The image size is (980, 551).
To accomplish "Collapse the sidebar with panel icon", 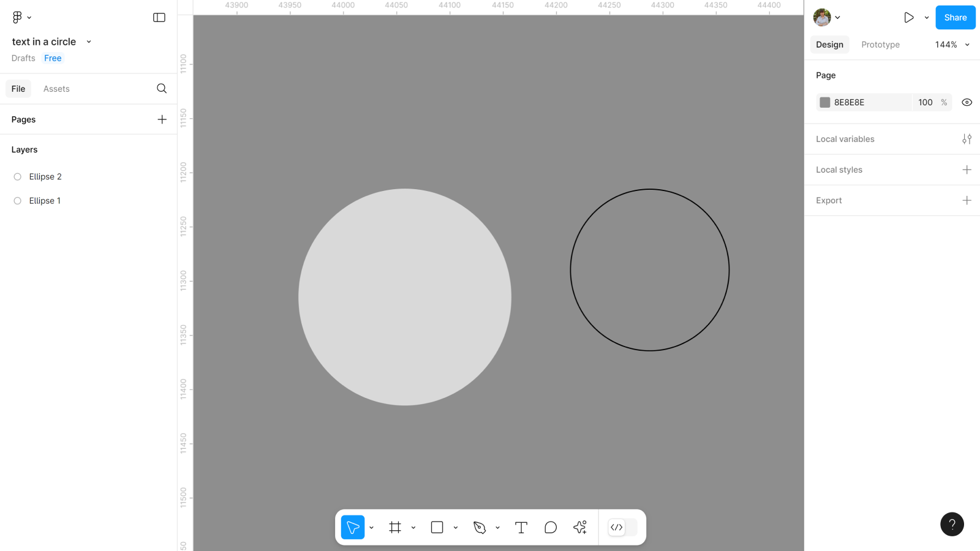I will (x=159, y=18).
